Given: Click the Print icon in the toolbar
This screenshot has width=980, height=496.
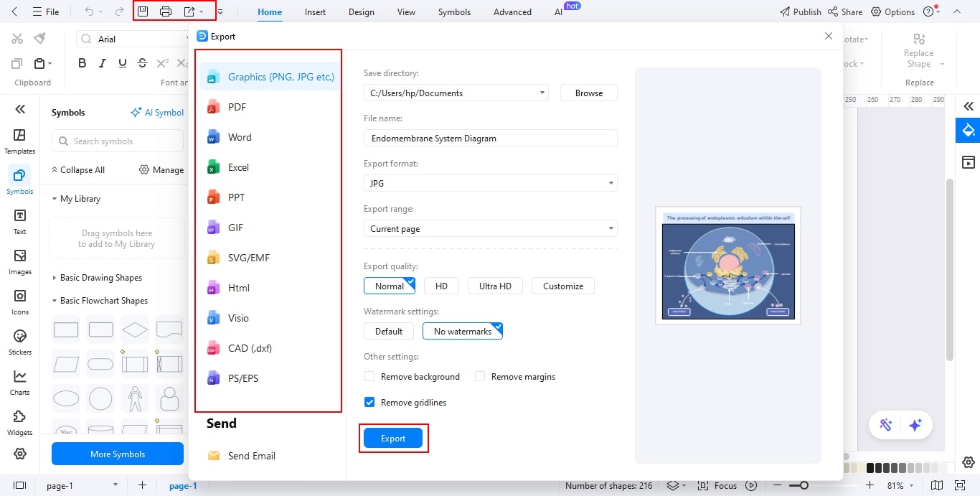Looking at the screenshot, I should tap(165, 11).
